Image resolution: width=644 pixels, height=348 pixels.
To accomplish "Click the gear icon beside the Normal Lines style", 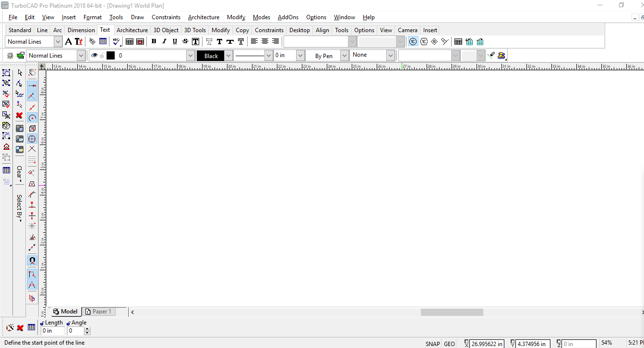I will [x=10, y=56].
